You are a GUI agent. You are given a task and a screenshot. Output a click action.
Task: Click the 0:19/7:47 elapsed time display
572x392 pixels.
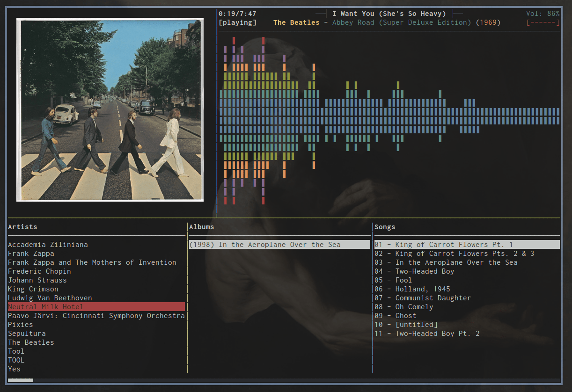coord(237,14)
